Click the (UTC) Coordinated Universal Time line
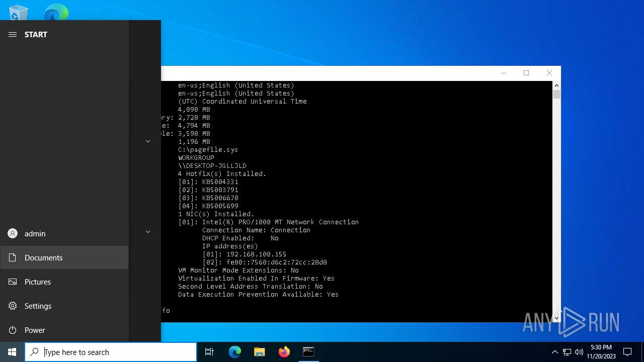The image size is (644, 362). click(243, 102)
